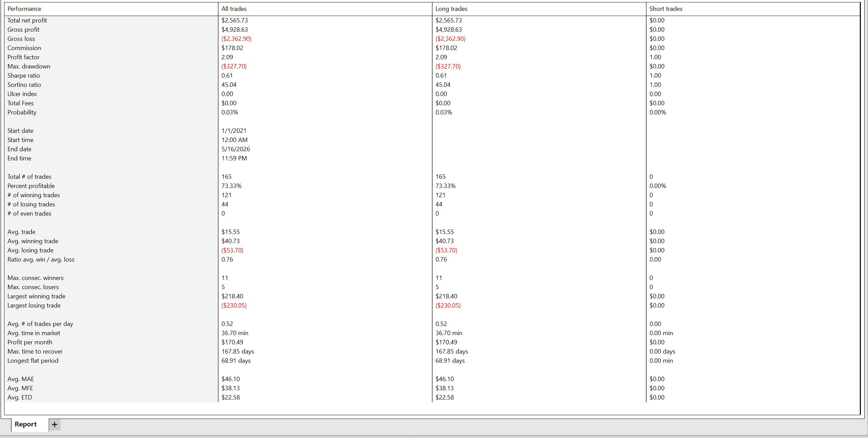This screenshot has height=438, width=868.
Task: Click All trades percent profitable 73.33%
Action: coord(231,186)
